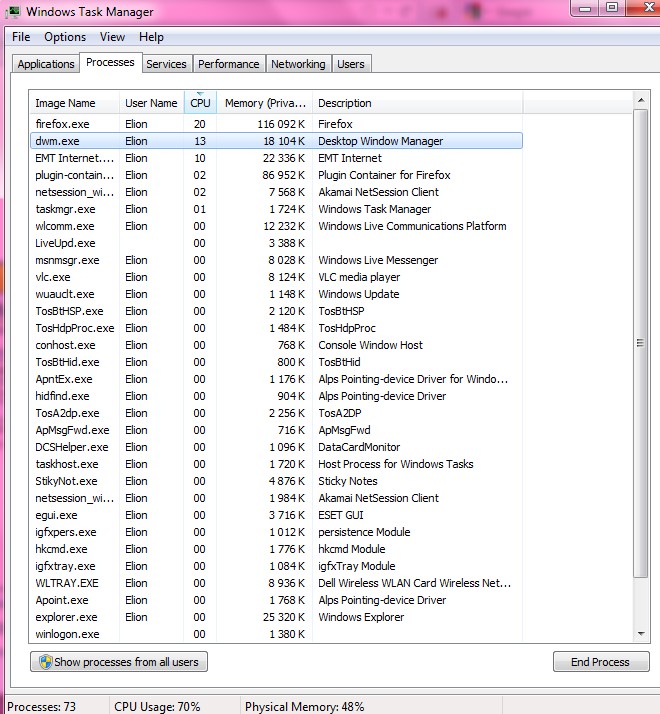
Task: Select the EMT Internet process row
Action: point(276,158)
